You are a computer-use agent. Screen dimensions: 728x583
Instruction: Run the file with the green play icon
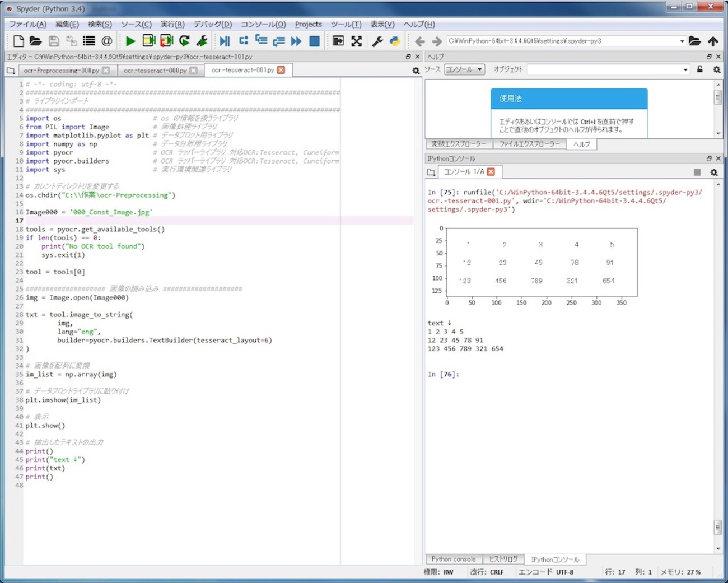130,41
